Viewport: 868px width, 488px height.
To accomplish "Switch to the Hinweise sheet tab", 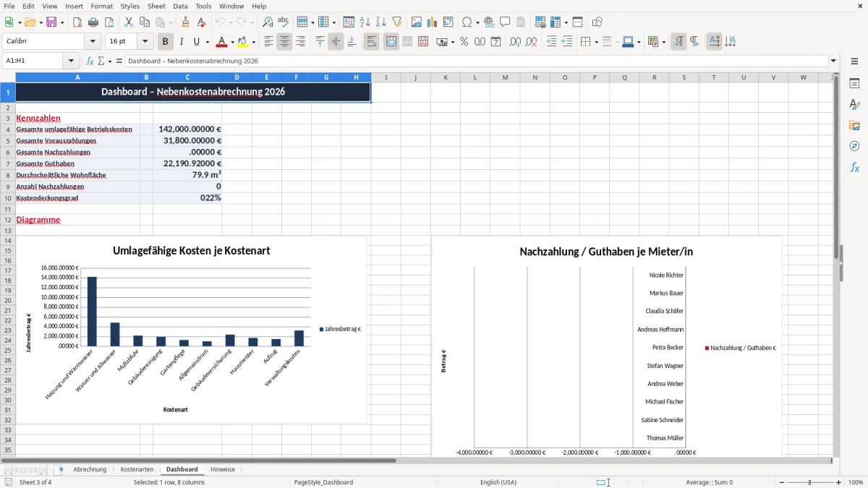I will (x=223, y=469).
